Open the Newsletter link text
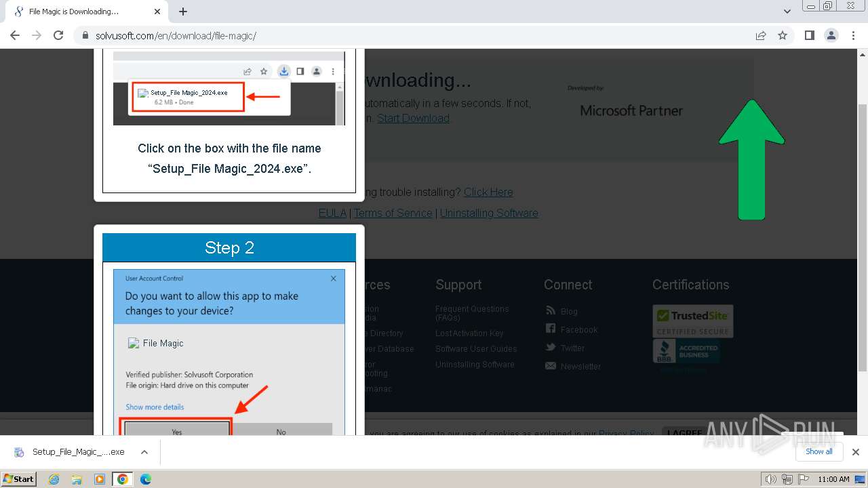Screen dimensions: 868x488 [580, 367]
